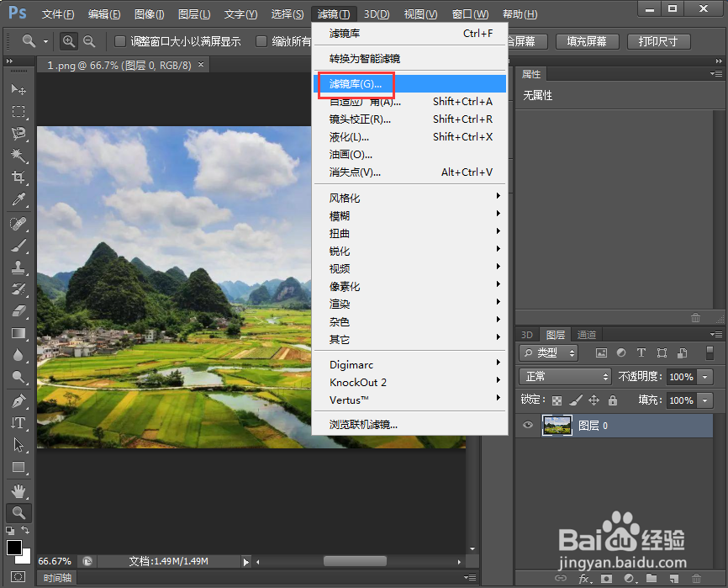Select the Zoom tool in toolbox
The image size is (728, 588).
click(18, 513)
